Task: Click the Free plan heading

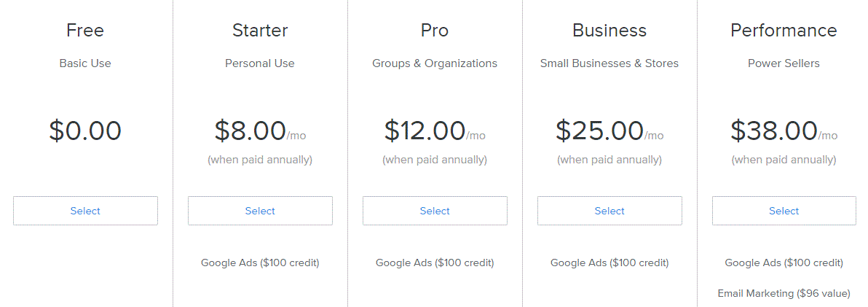Action: 85,30
